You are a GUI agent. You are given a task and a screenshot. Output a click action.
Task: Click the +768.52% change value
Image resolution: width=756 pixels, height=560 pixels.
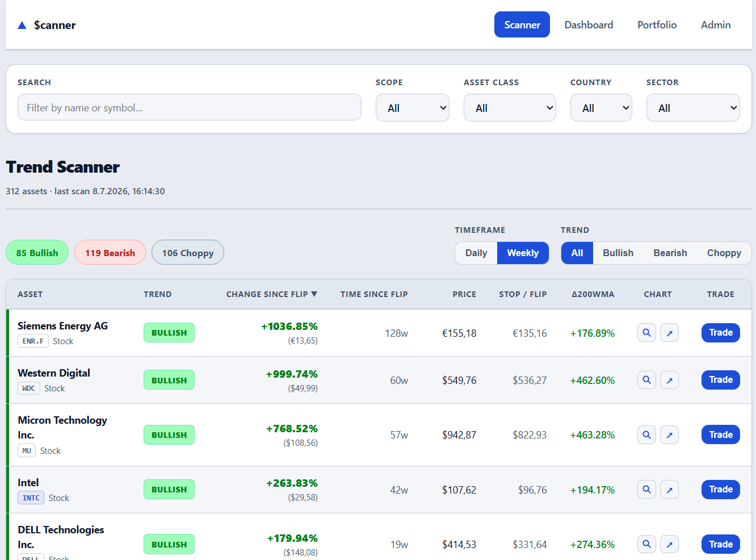(x=292, y=429)
